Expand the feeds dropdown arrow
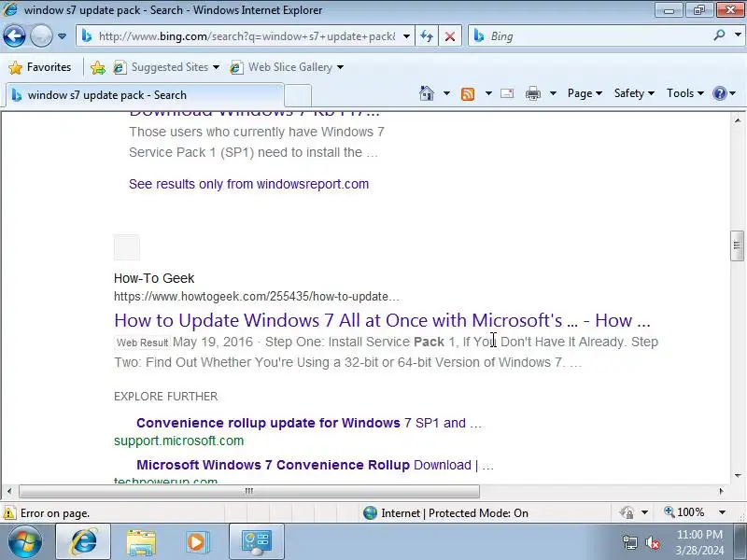This screenshot has height=560, width=747. tap(488, 93)
